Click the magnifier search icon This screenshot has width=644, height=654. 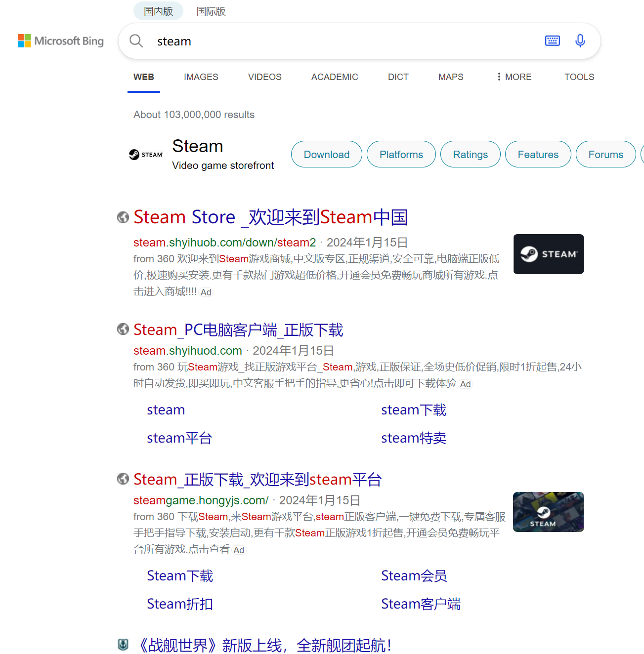(136, 41)
